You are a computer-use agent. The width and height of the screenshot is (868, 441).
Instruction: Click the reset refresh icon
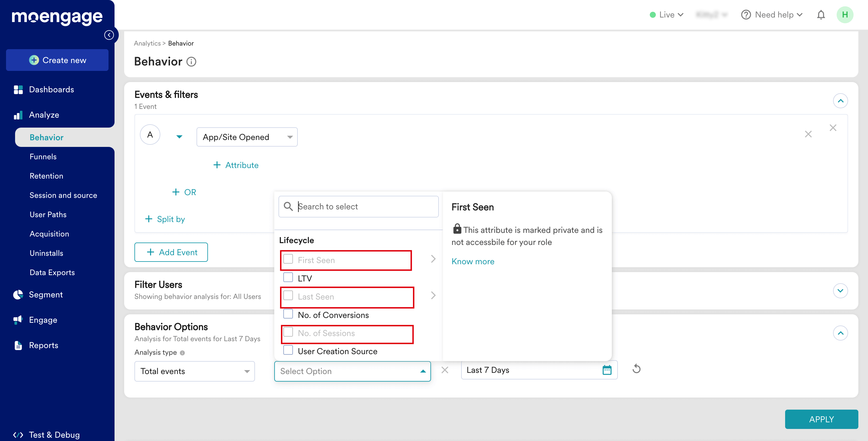point(636,369)
